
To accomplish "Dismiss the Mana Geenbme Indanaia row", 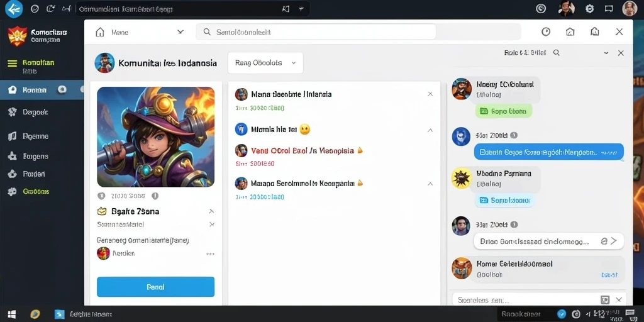I will tap(430, 94).
